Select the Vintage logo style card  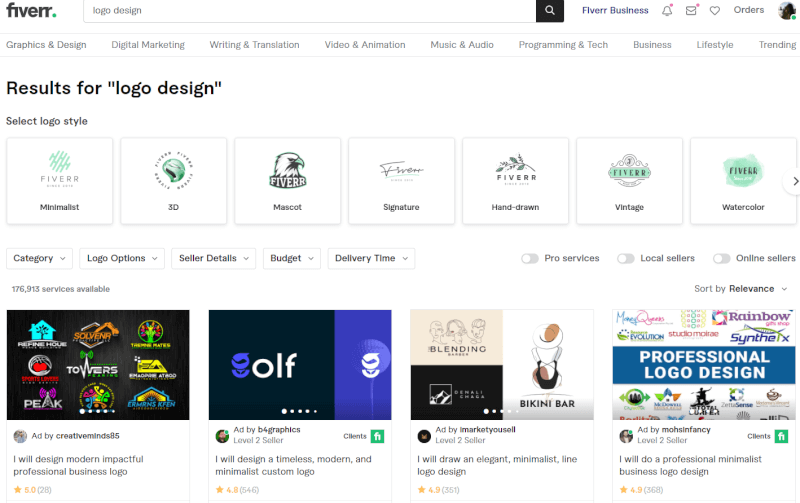tap(629, 181)
